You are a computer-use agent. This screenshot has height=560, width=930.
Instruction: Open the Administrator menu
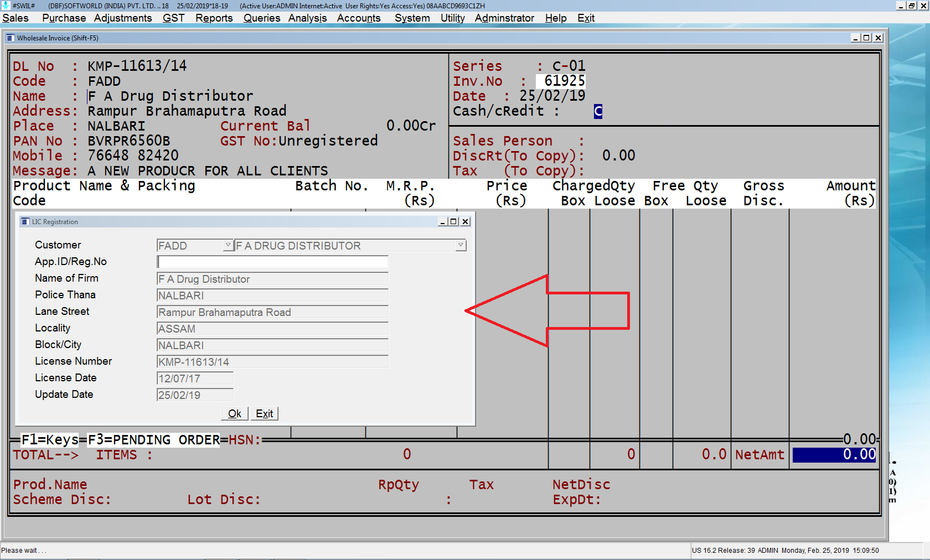pyautogui.click(x=504, y=18)
